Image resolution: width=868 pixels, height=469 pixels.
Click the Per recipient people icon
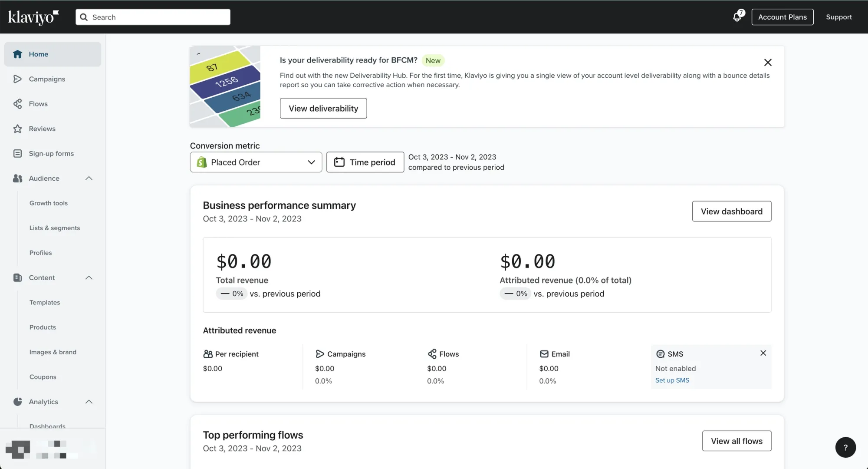click(x=208, y=354)
